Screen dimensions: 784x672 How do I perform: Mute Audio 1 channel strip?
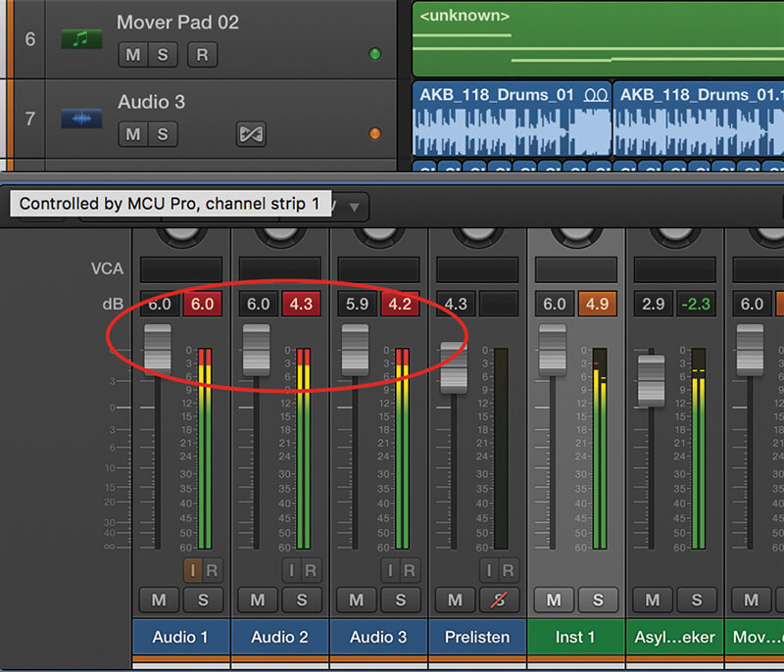[x=159, y=600]
